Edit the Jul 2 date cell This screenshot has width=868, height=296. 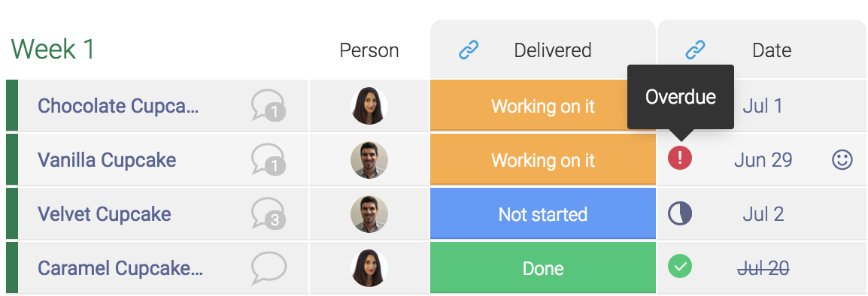point(763,213)
